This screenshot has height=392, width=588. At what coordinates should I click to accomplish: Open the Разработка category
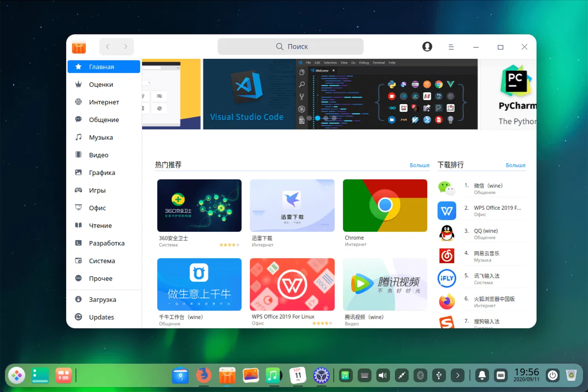(106, 243)
